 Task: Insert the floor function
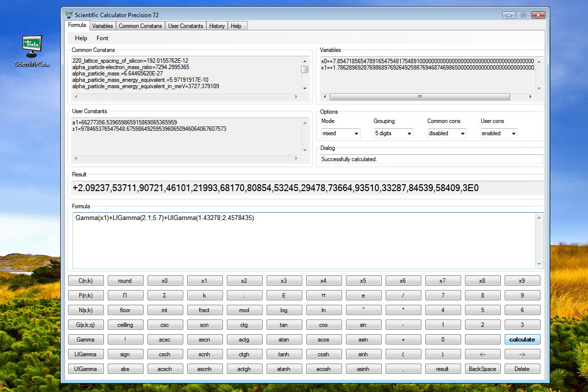pyautogui.click(x=125, y=310)
